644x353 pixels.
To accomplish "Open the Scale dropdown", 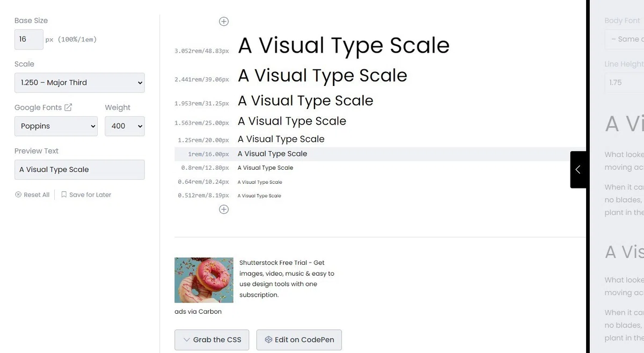I will point(79,83).
